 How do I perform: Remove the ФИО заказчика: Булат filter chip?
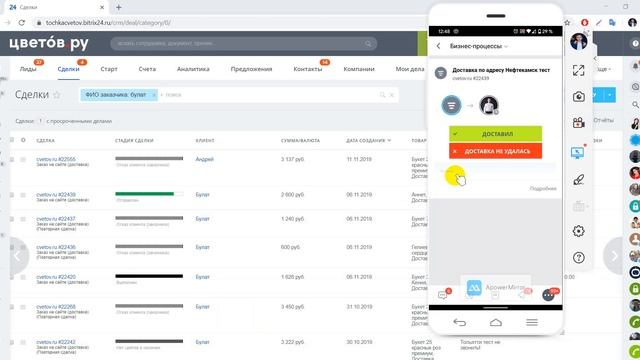(x=154, y=95)
